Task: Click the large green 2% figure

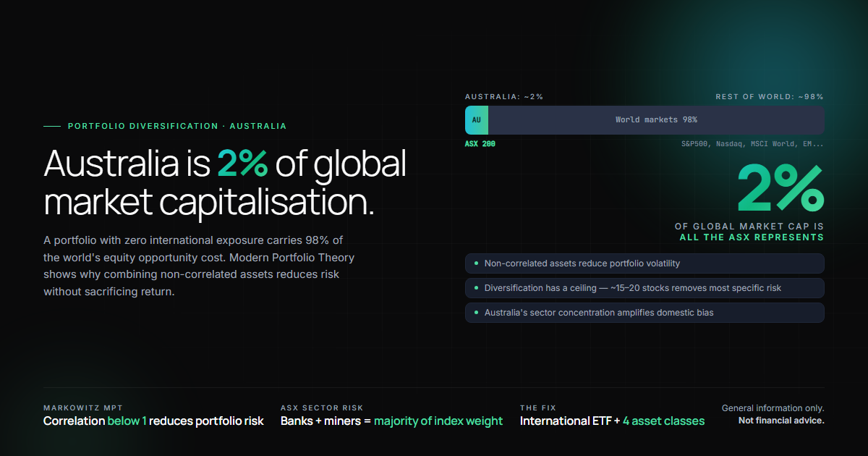Action: (780, 188)
